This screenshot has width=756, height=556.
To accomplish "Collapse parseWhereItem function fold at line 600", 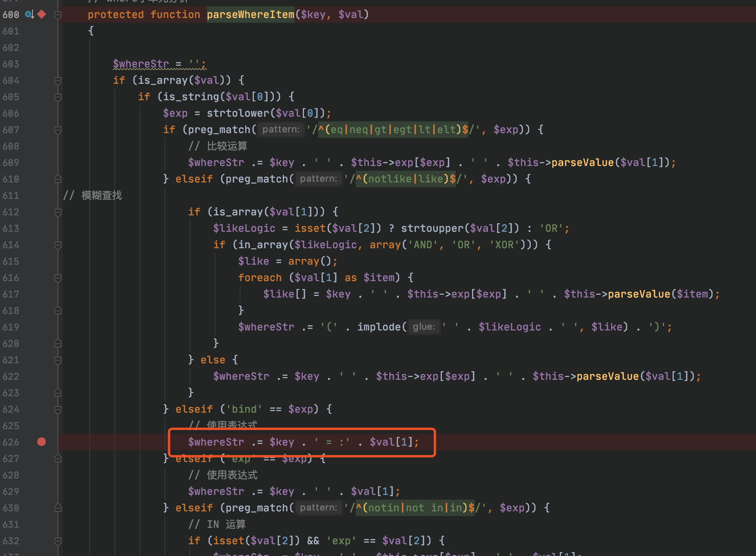I will [58, 15].
